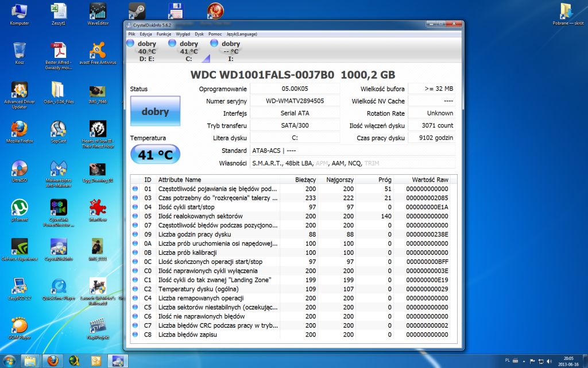Screen dimensions: 588x368
Task: Open the Windows Start menu
Action: point(9,361)
